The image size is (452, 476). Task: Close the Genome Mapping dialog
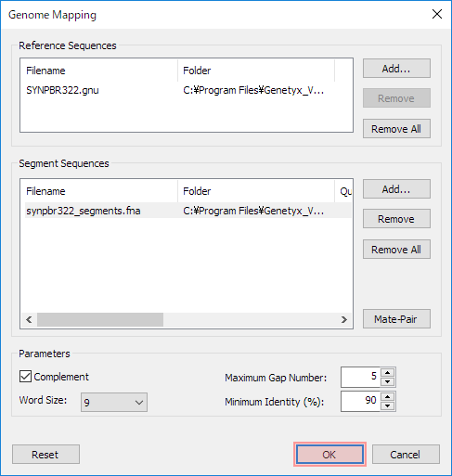[x=437, y=14]
